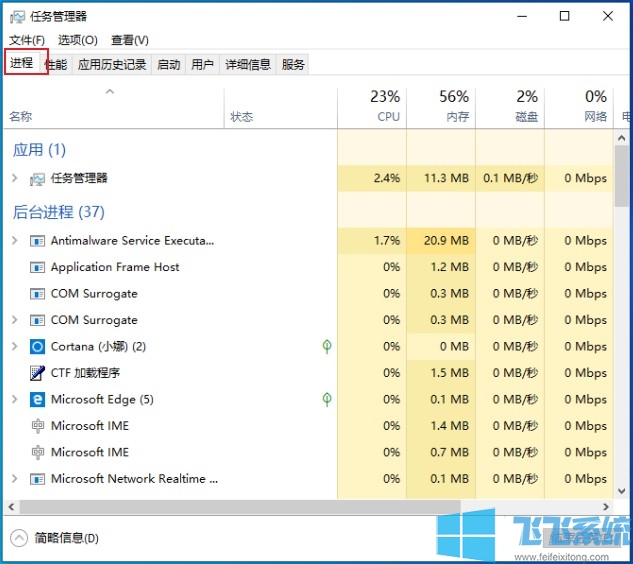Maximize the Task Manager window
Screen dimensions: 633x564
click(564, 16)
